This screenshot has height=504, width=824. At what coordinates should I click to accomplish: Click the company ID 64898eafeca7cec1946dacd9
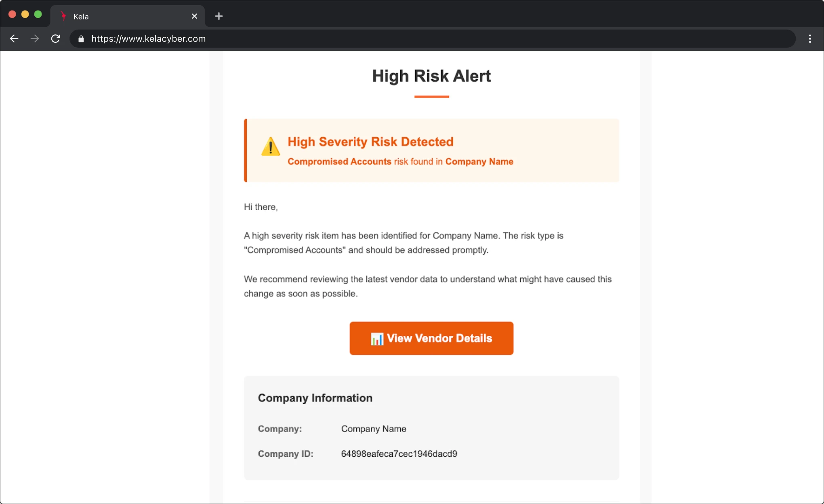click(x=399, y=454)
